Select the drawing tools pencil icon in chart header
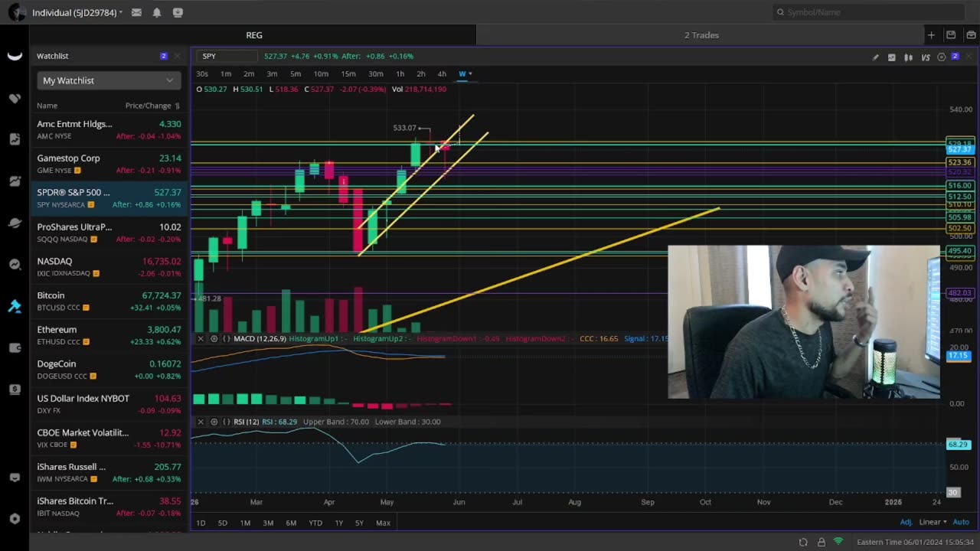Viewport: 980px width, 551px height. [x=876, y=57]
